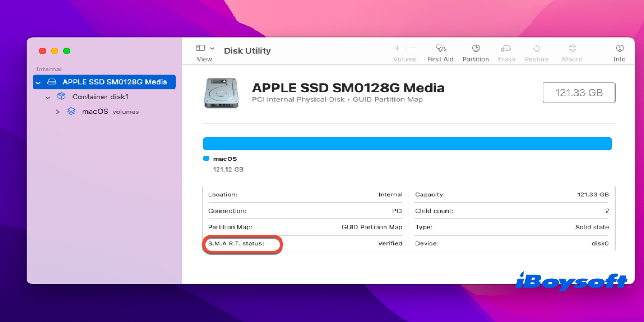Image resolution: width=644 pixels, height=322 pixels.
Task: Click the PCI Internal Physical Disk subtitle
Action: tap(338, 99)
